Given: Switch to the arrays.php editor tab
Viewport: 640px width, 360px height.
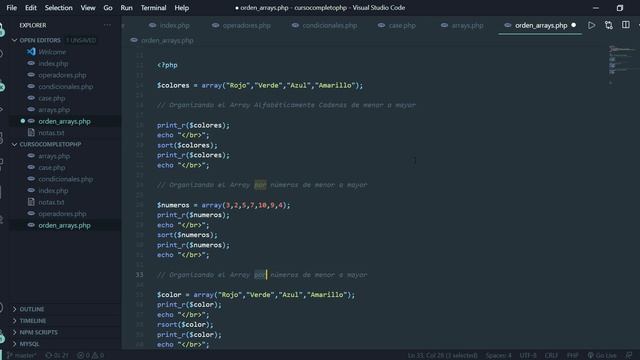Looking at the screenshot, I should tap(462, 25).
